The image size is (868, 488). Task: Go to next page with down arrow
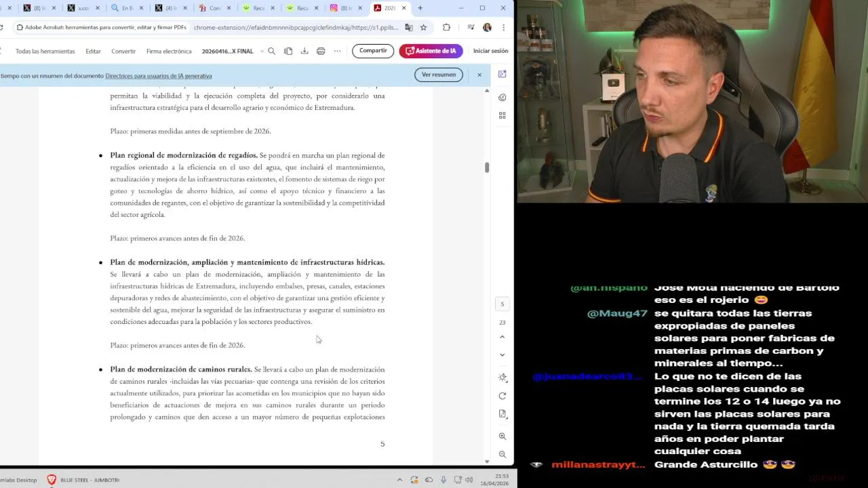coord(502,354)
